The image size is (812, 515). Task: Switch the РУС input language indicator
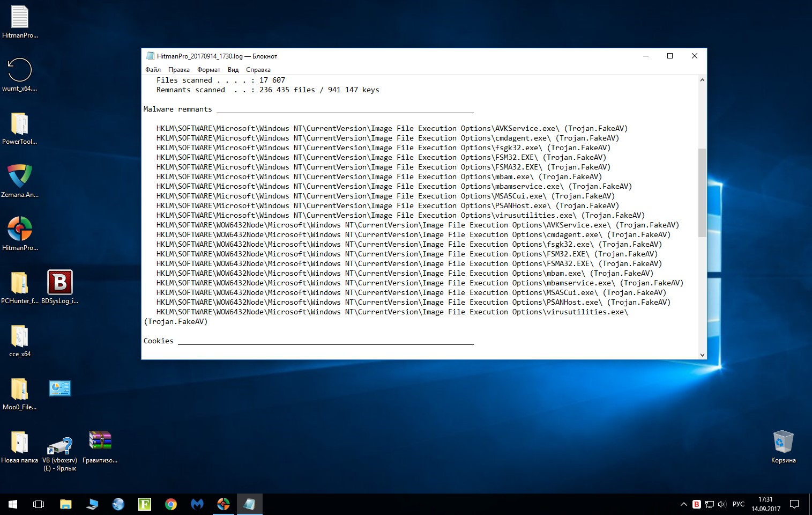(738, 504)
